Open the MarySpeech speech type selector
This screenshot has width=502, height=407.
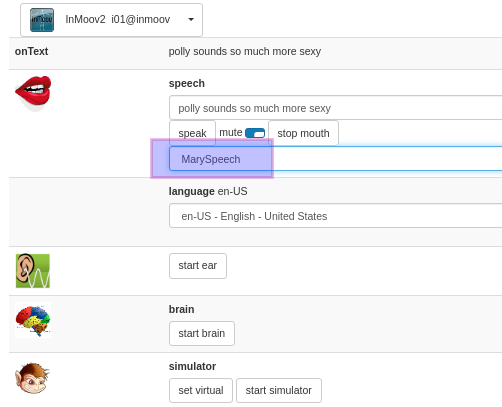coord(336,159)
